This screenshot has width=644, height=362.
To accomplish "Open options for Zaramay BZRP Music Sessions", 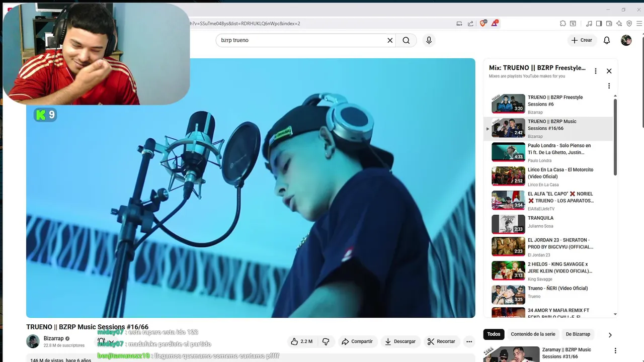I will 615,351.
